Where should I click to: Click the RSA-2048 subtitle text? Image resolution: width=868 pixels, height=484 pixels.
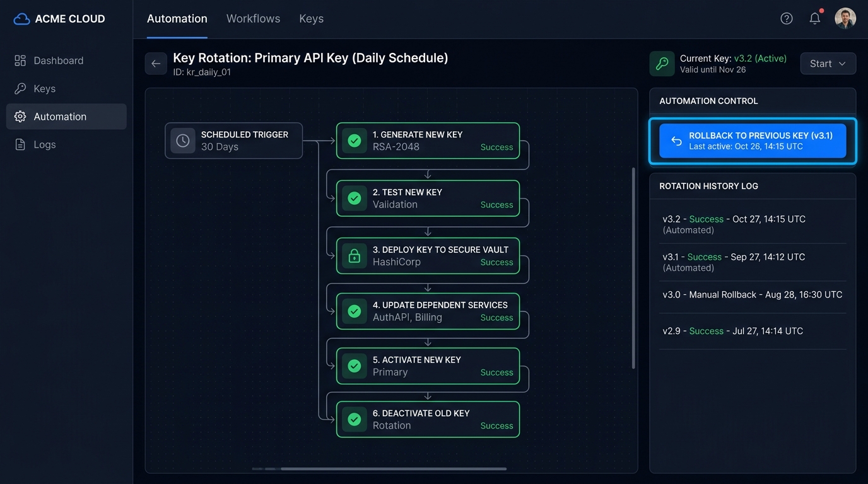[396, 147]
